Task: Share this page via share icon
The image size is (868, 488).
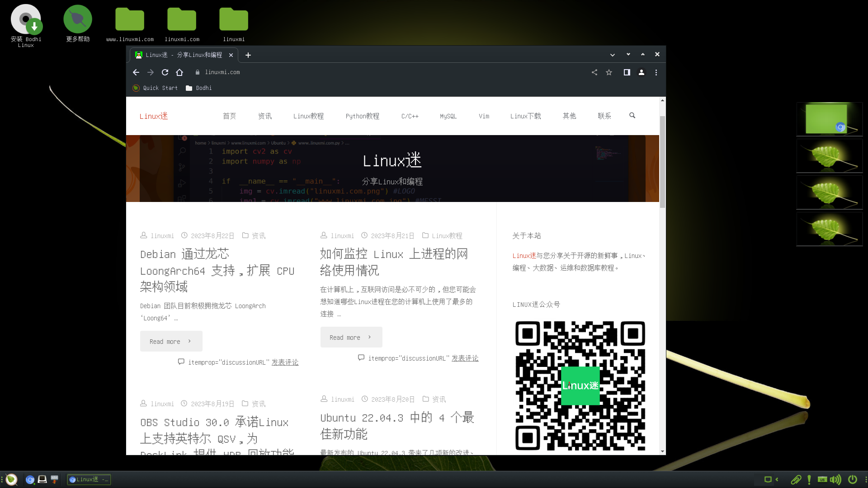Action: pos(594,72)
